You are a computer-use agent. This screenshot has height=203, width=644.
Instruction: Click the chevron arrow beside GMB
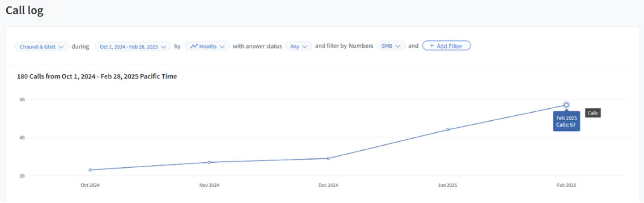point(397,47)
